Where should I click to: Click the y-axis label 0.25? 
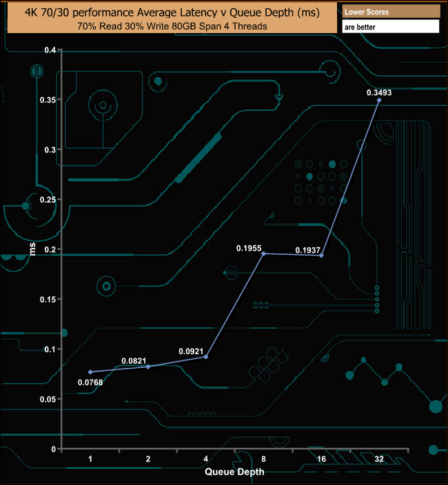point(48,200)
